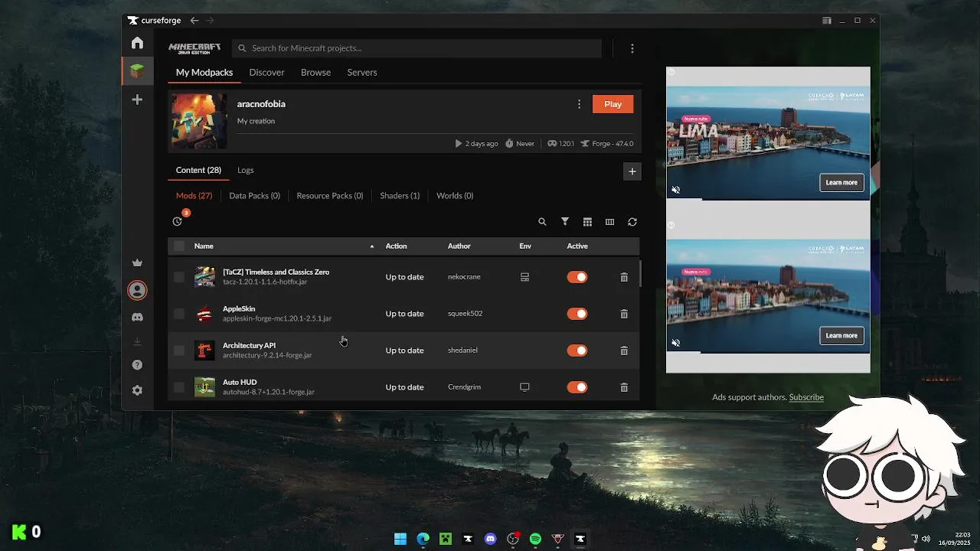Screen dimensions: 980x551
Task: Launch modpack with the Play button
Action: coord(612,104)
